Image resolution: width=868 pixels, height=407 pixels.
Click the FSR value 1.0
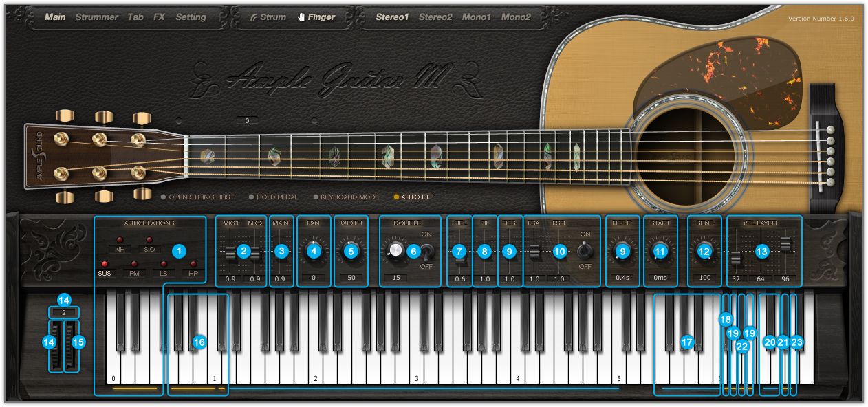558,278
